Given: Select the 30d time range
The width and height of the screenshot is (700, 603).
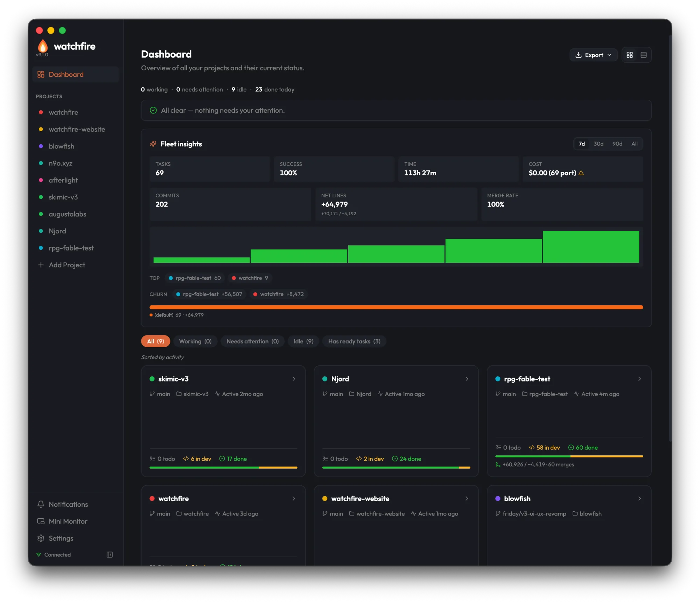Looking at the screenshot, I should point(598,144).
